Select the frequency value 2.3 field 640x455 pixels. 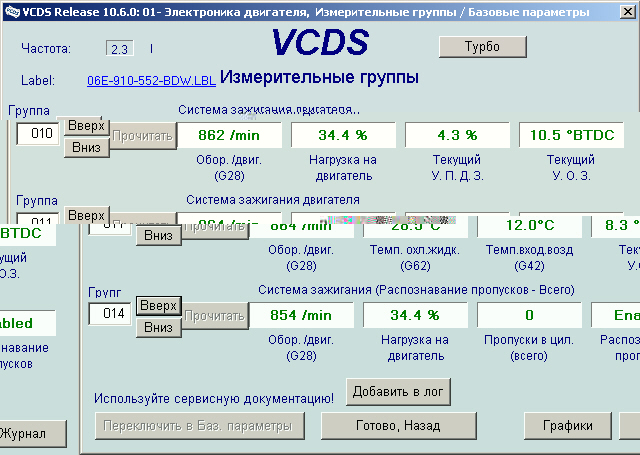click(119, 49)
